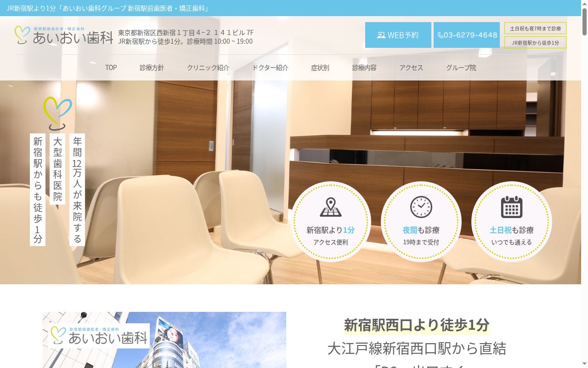Click the 土日祝も診療 いつでも通える circle
This screenshot has width=588, height=368.
click(x=512, y=222)
